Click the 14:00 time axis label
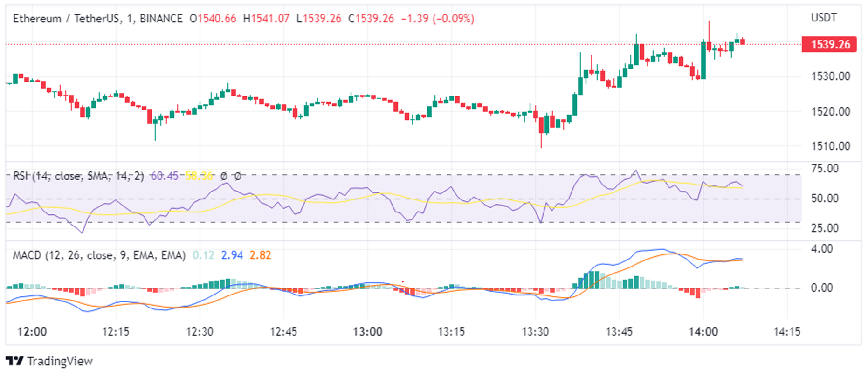 (703, 332)
